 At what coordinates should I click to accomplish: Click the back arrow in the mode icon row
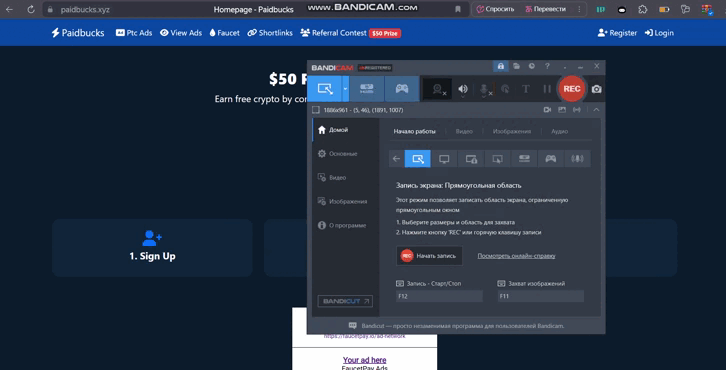click(396, 159)
